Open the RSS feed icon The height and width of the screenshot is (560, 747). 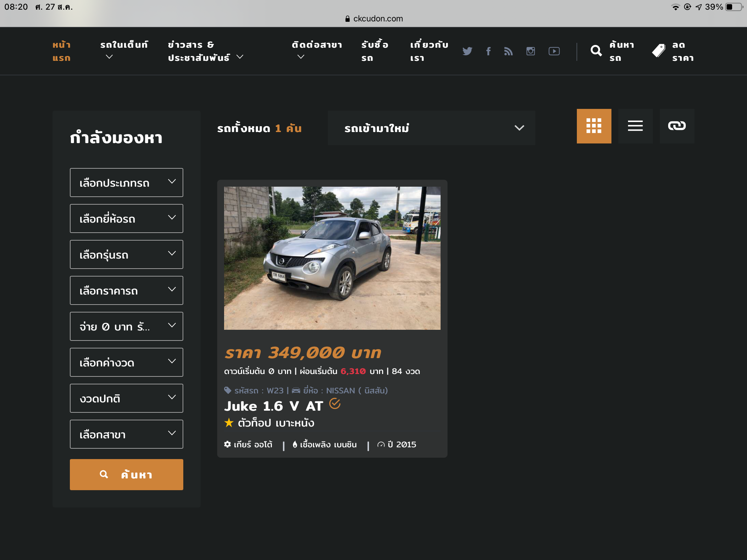[x=508, y=51]
